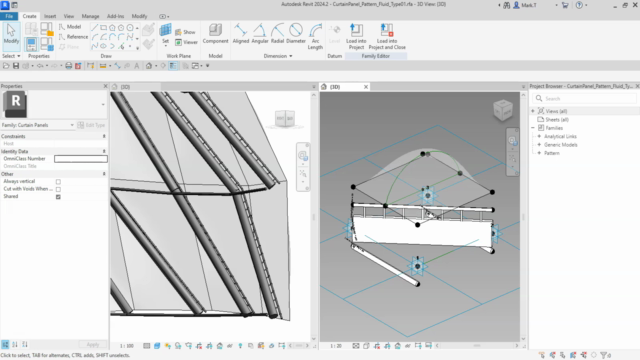Switch to the View ribbon tab

[69, 16]
